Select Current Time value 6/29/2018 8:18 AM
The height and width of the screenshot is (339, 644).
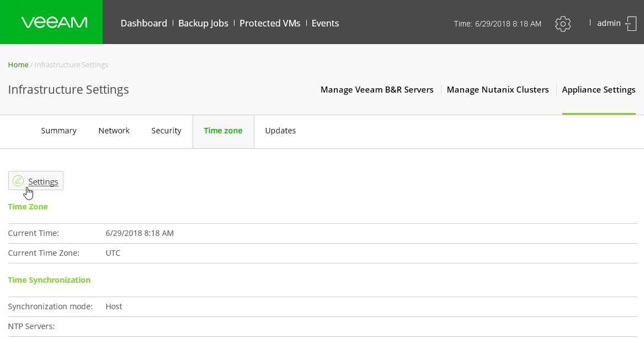click(140, 233)
